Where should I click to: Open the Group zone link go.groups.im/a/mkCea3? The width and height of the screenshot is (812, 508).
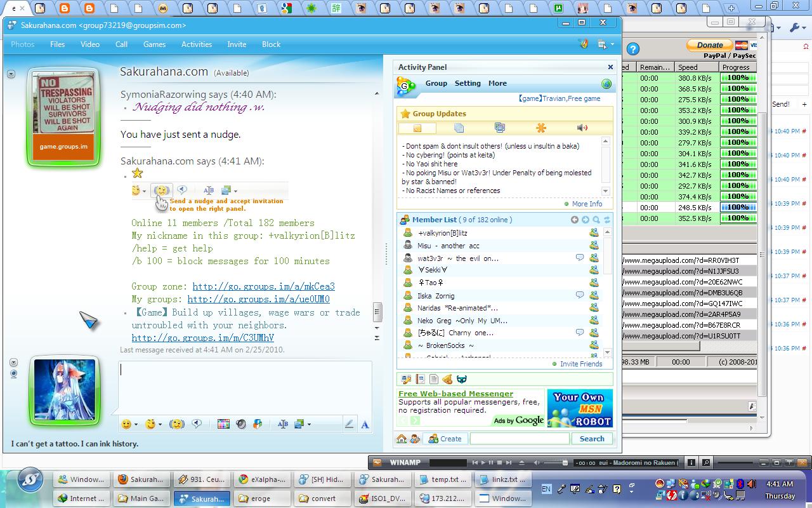click(x=263, y=286)
